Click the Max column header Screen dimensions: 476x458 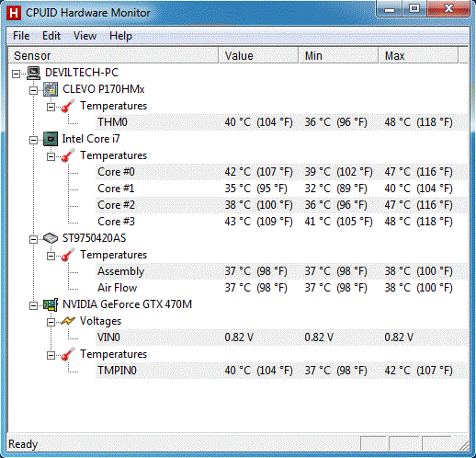click(418, 56)
